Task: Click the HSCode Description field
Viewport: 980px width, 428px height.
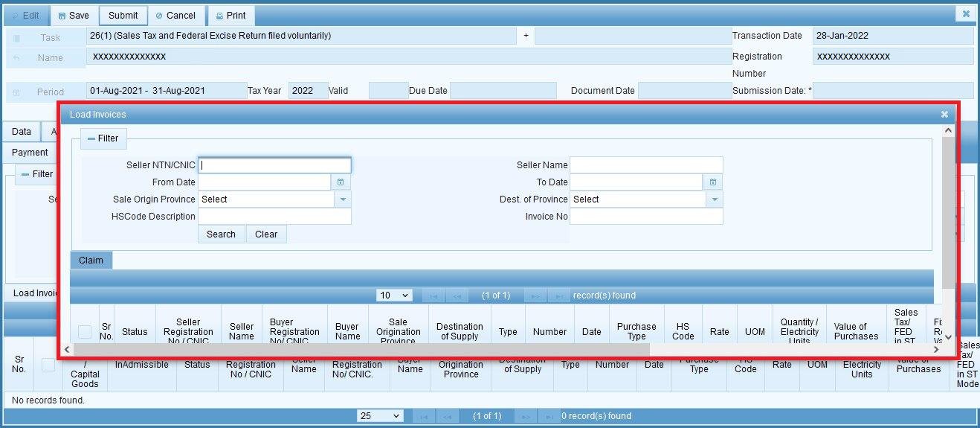Action: pos(274,217)
